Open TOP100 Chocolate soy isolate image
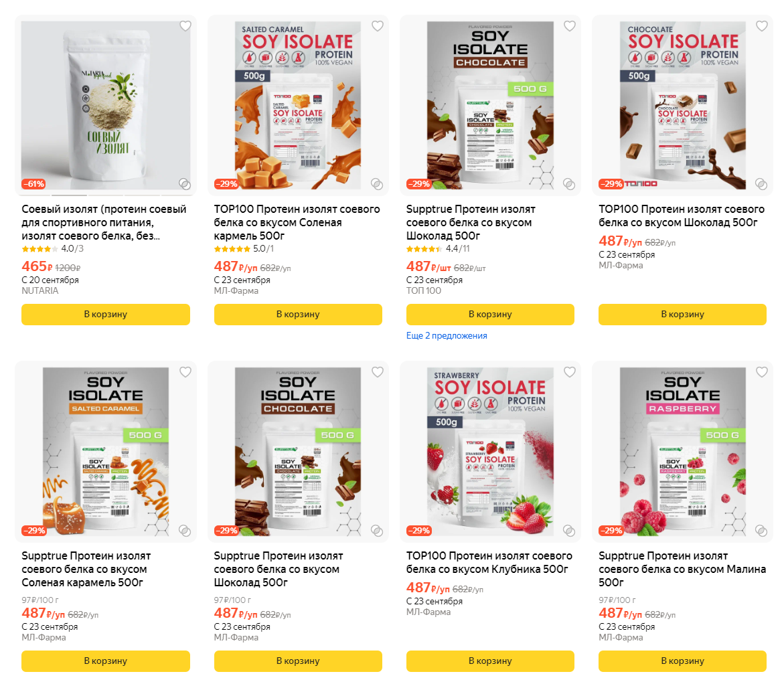Screen dimensions: 784x686 (x=682, y=106)
